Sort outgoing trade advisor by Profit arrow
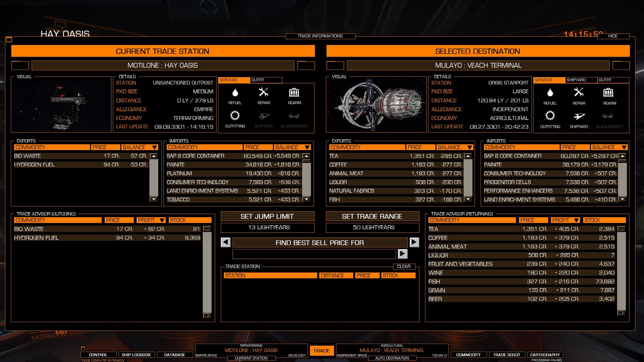Viewport: 644px width, 362px height. coord(162,220)
